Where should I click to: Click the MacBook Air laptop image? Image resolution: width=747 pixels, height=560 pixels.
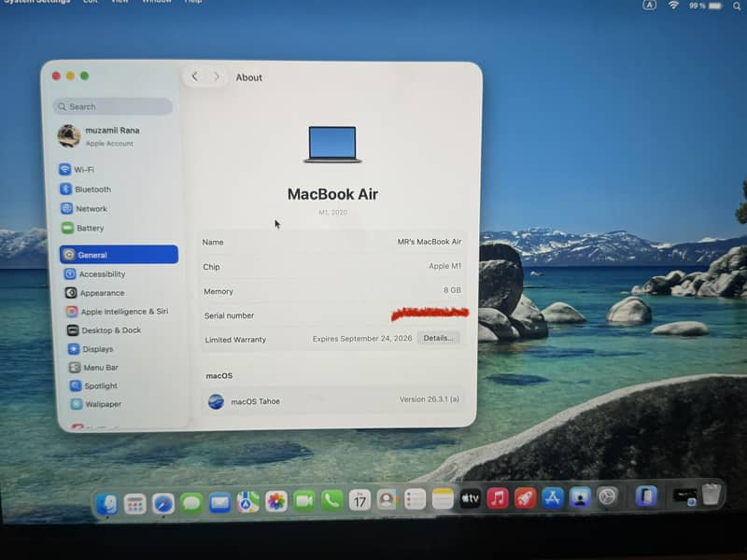click(x=332, y=145)
